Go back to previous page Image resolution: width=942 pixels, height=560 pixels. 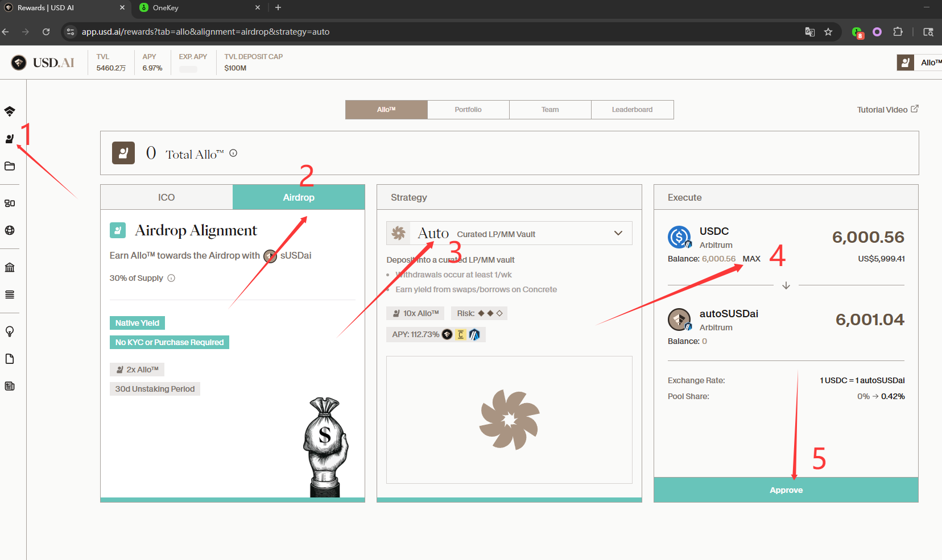pyautogui.click(x=6, y=32)
